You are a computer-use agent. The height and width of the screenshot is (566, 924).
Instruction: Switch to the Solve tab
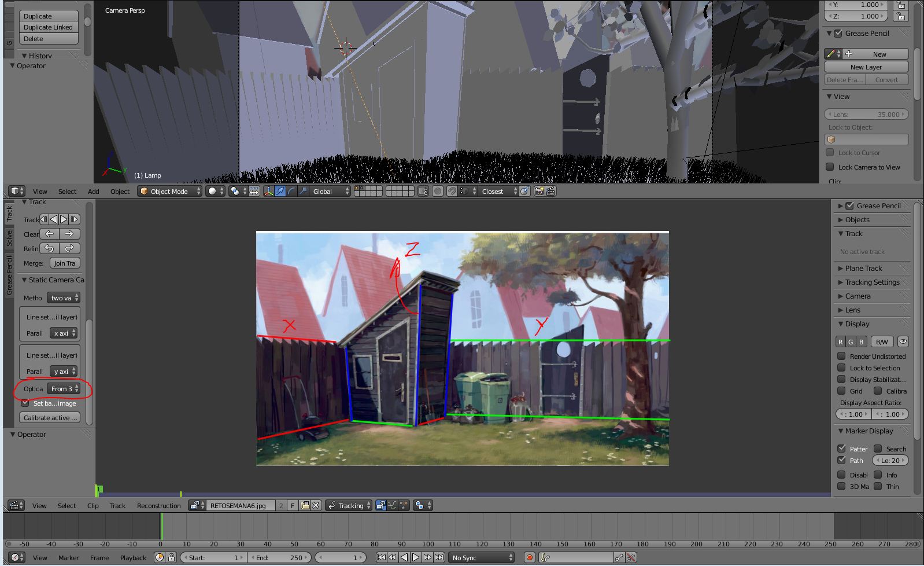point(9,238)
